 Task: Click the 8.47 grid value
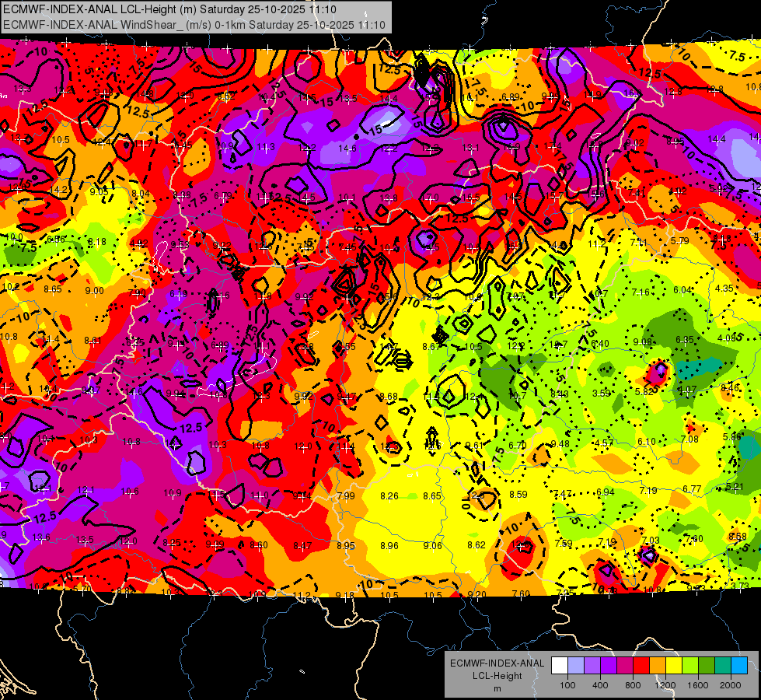pos(302,546)
